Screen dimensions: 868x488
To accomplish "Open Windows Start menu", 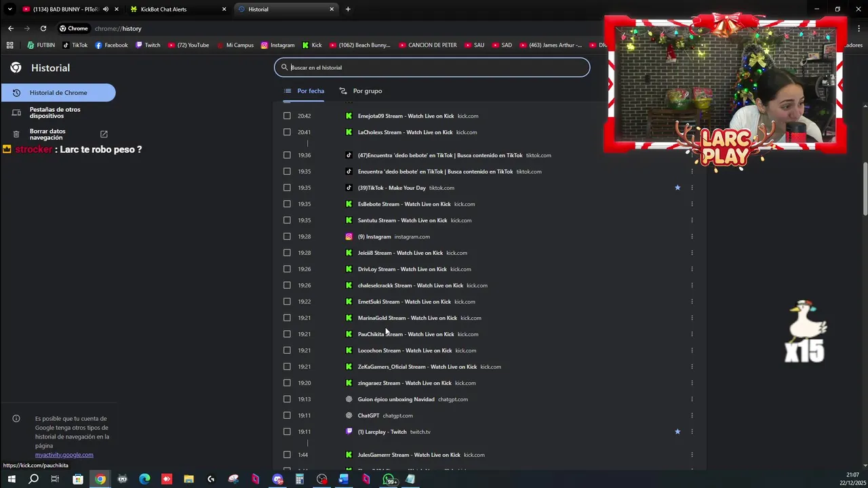I will click(x=12, y=479).
